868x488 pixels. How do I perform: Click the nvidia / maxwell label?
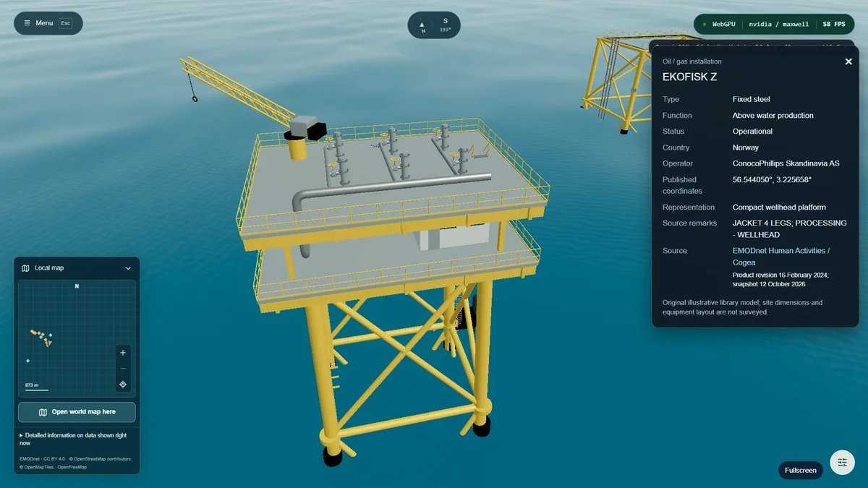coord(779,24)
